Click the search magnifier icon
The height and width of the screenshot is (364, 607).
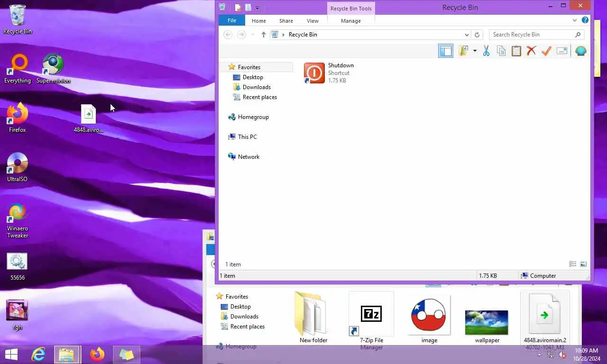(x=578, y=35)
